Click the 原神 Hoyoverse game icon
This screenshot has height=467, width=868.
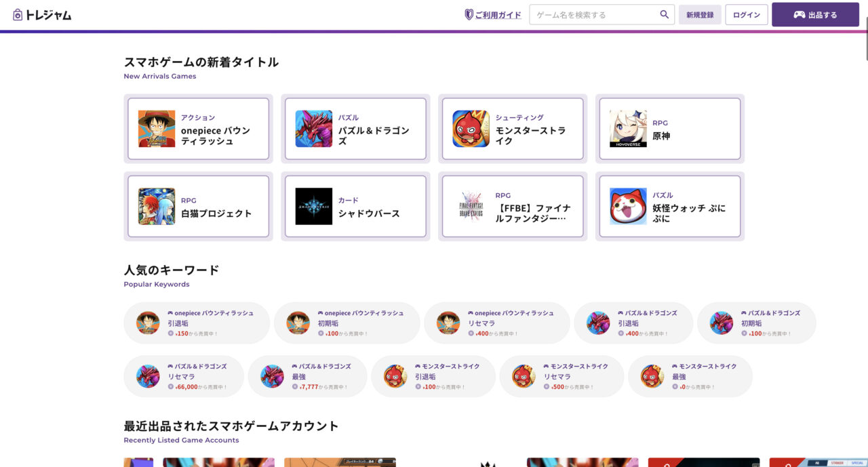click(628, 129)
